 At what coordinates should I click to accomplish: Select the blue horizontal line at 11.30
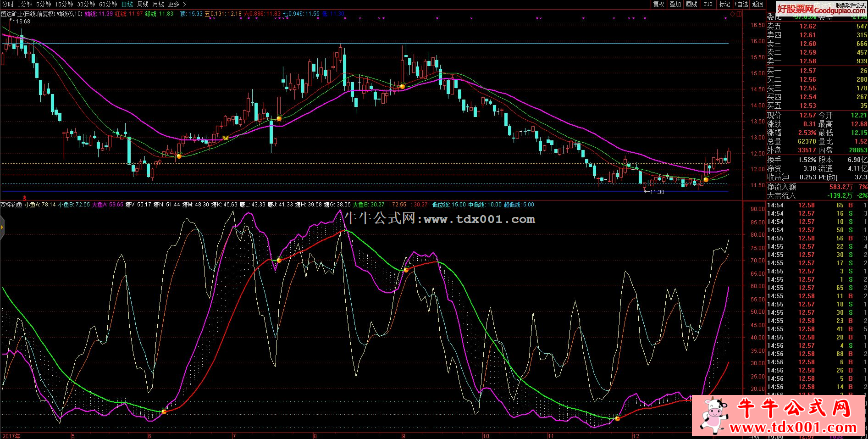click(365, 191)
